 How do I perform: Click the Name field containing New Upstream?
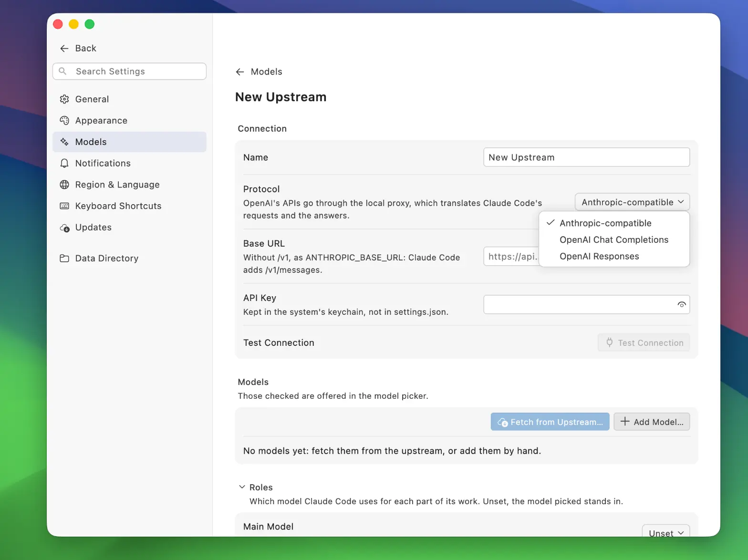click(587, 157)
